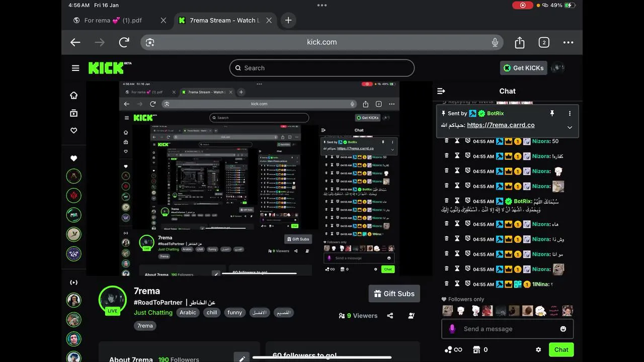This screenshot has height=362, width=644.
Task: Tap the red screen recording indicator
Action: (x=523, y=5)
